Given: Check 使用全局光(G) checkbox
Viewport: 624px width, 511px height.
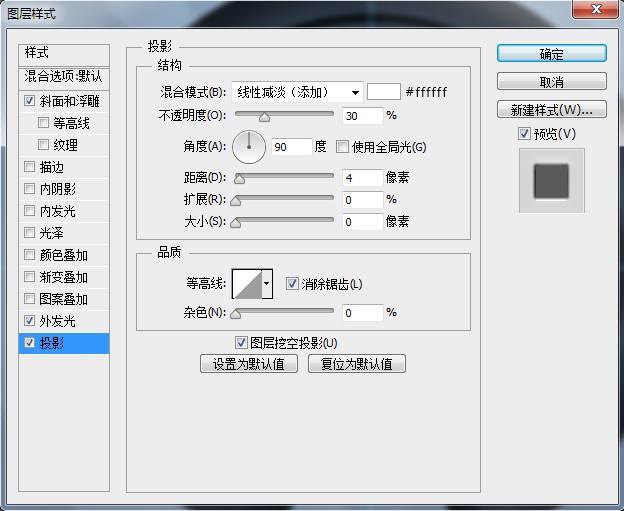Looking at the screenshot, I should click(342, 146).
